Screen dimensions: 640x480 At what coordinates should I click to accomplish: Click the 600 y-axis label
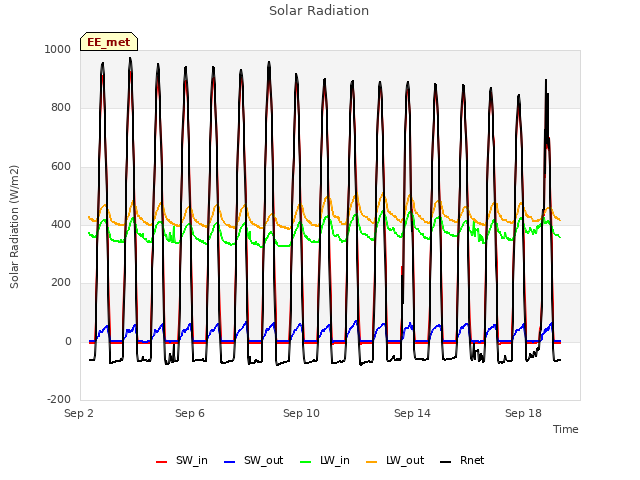61,167
